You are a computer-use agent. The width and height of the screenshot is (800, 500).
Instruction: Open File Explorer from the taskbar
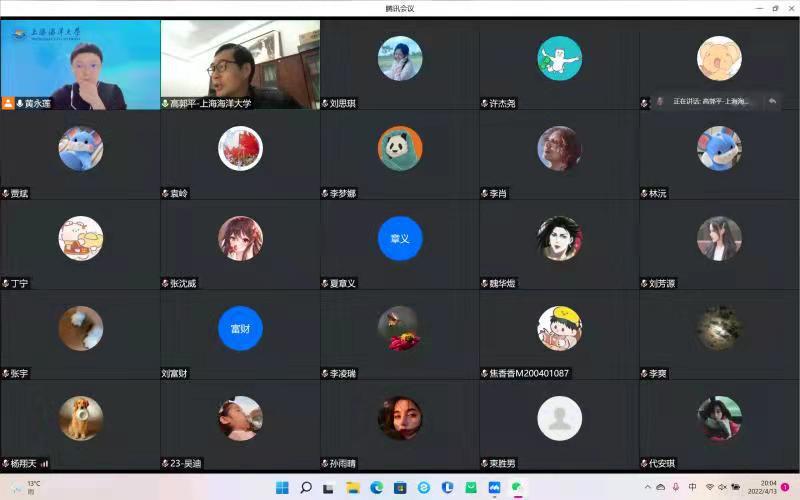click(x=353, y=487)
